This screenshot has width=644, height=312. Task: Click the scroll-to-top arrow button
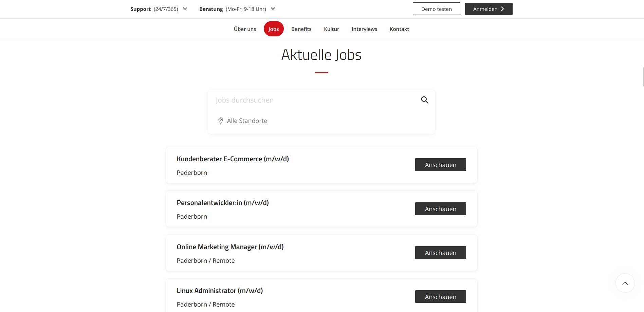click(x=625, y=283)
